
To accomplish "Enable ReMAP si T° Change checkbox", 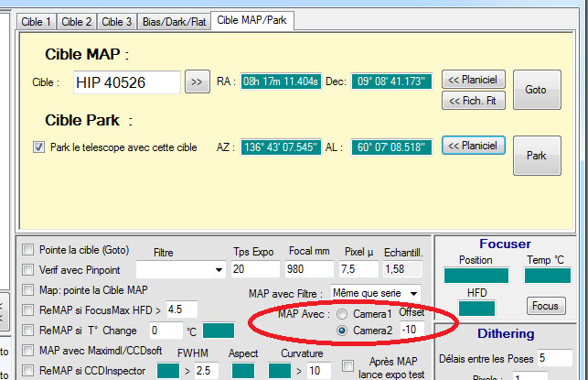I will [x=27, y=330].
